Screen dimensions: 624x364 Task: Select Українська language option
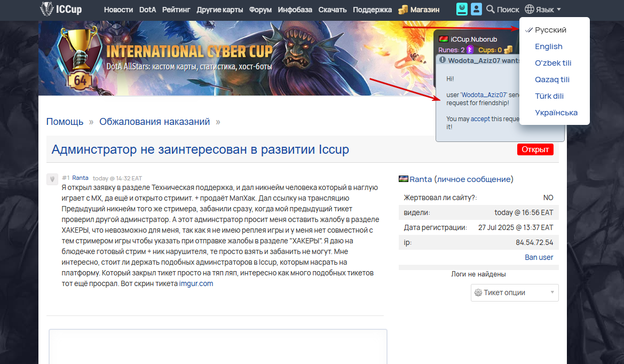[x=556, y=113]
